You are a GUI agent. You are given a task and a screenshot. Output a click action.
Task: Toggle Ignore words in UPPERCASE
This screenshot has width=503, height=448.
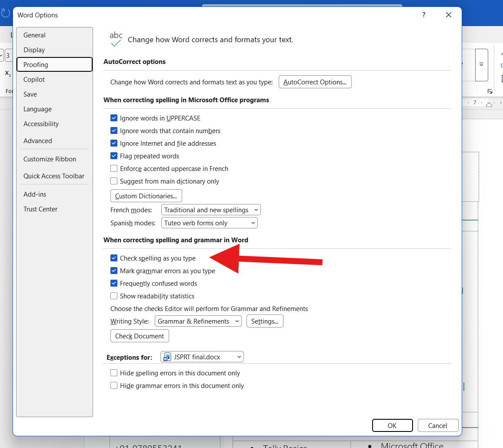pos(114,118)
